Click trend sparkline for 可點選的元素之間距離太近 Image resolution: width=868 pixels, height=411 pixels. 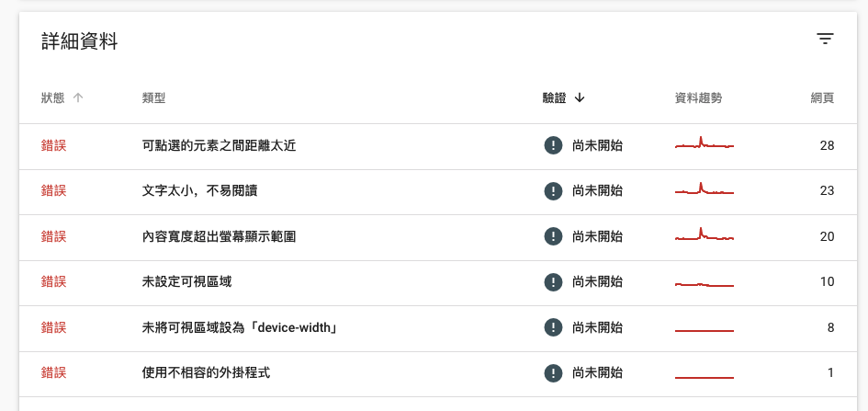(705, 143)
